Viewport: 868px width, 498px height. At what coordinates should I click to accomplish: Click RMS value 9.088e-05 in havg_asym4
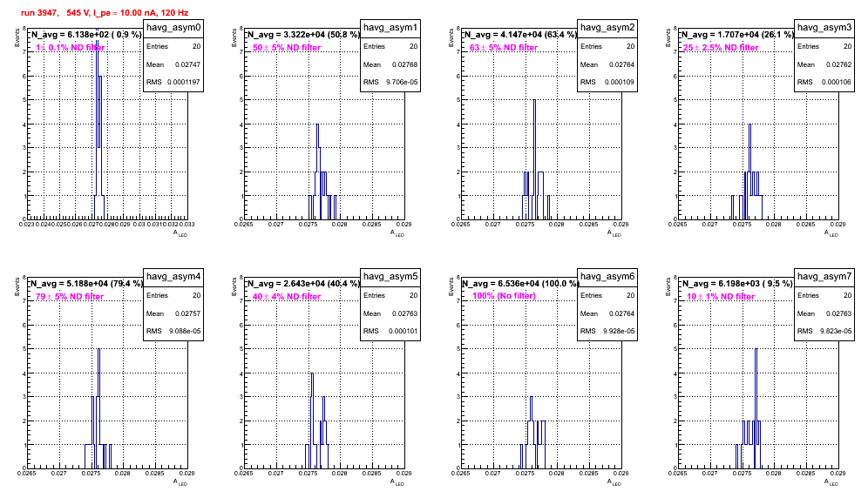click(x=185, y=332)
